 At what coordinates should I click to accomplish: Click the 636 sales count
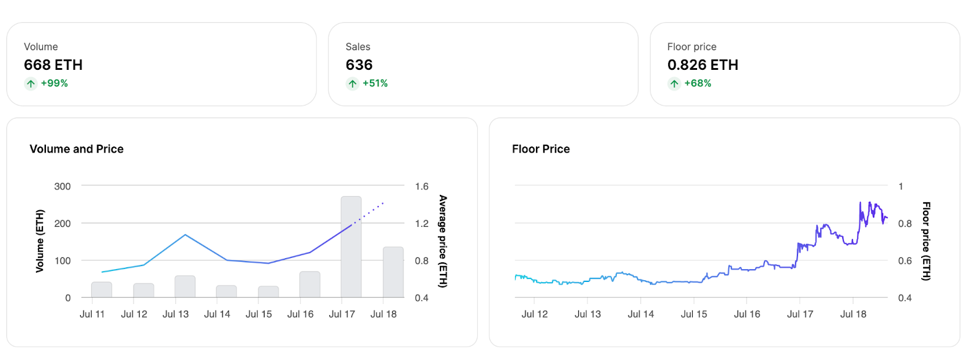359,65
